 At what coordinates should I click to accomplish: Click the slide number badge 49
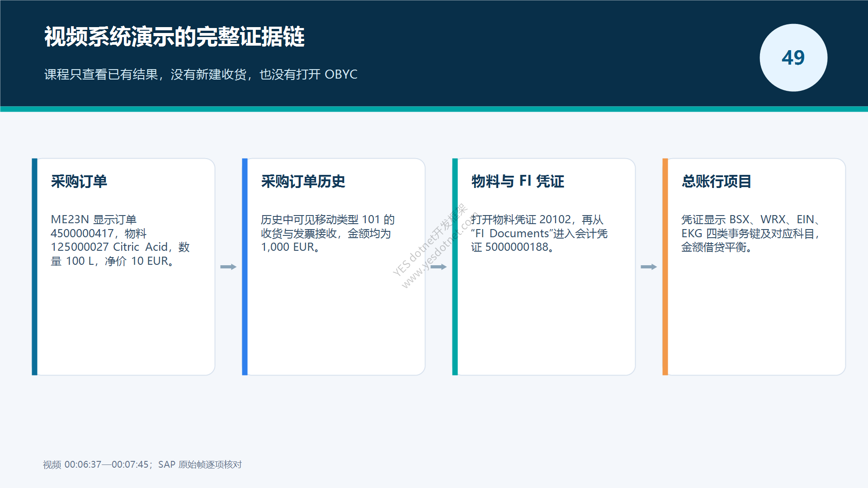793,58
